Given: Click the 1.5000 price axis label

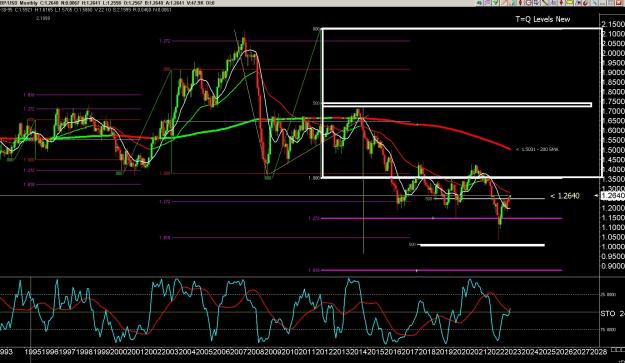Looking at the screenshot, I should pyautogui.click(x=614, y=150).
